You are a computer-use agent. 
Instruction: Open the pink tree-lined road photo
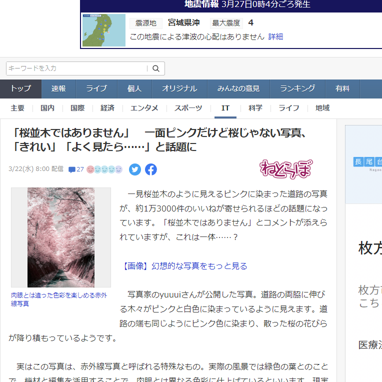point(61,237)
